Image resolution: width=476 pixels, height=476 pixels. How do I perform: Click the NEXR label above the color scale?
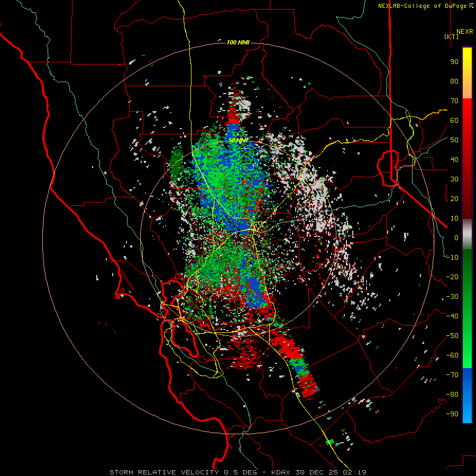tap(464, 32)
